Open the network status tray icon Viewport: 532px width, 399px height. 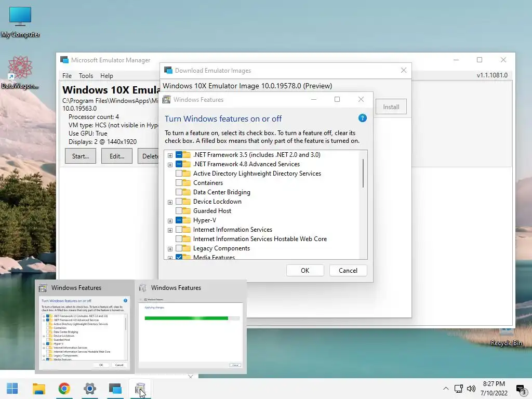[x=459, y=389]
